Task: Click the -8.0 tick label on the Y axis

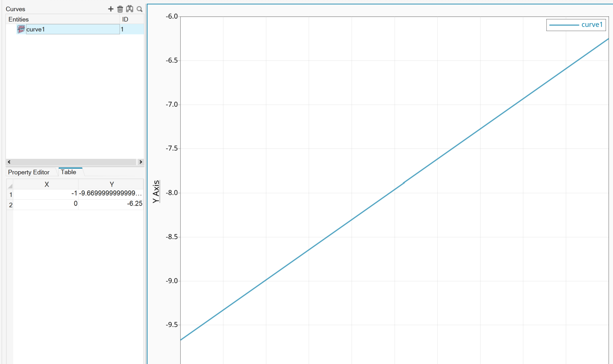Action: click(x=172, y=193)
